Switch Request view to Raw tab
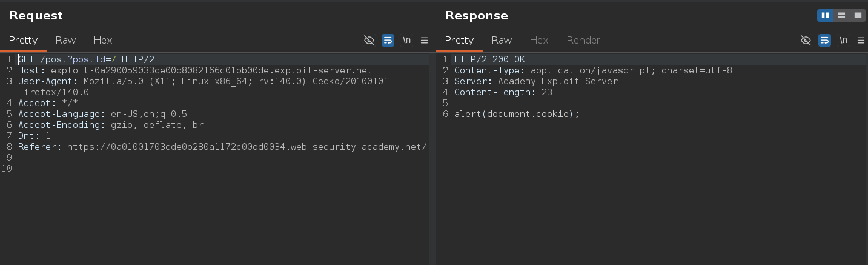This screenshot has height=265, width=868. click(x=65, y=40)
